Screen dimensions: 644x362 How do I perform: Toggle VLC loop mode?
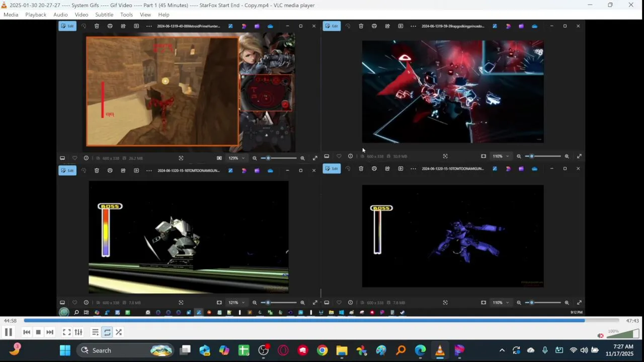(107, 332)
